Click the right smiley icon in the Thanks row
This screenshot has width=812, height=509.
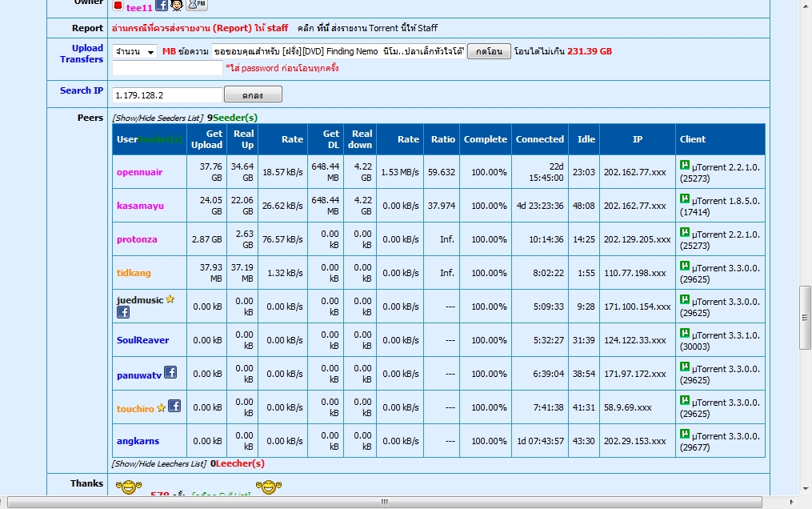pyautogui.click(x=269, y=487)
